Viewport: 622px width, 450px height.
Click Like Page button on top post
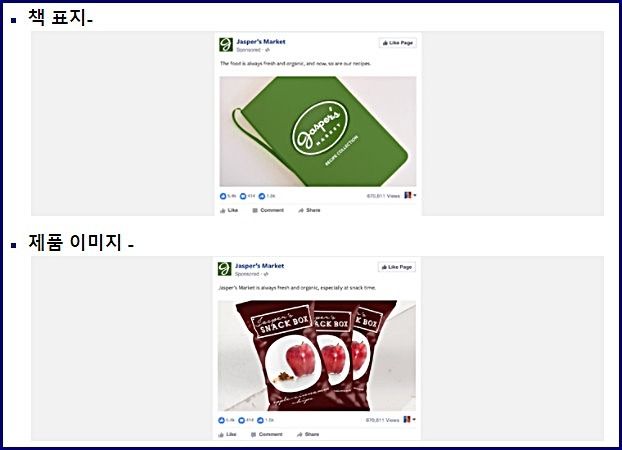coord(397,43)
